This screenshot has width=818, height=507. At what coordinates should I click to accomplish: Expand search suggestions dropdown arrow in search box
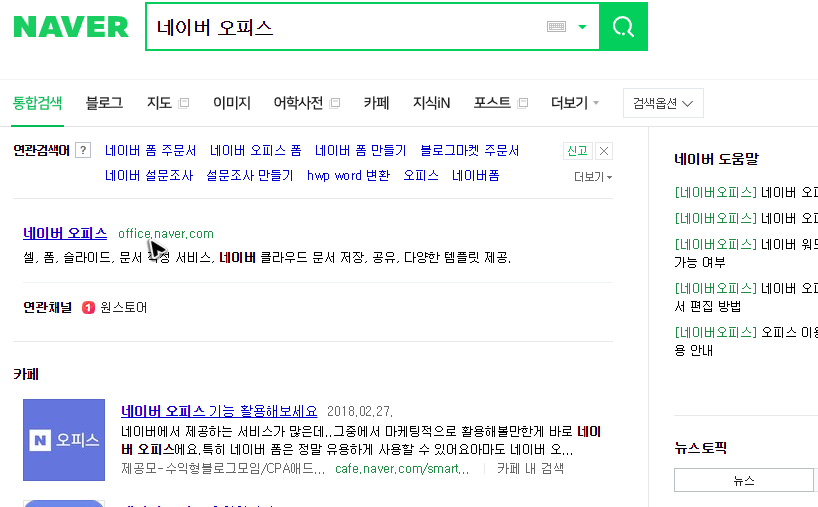pos(582,27)
